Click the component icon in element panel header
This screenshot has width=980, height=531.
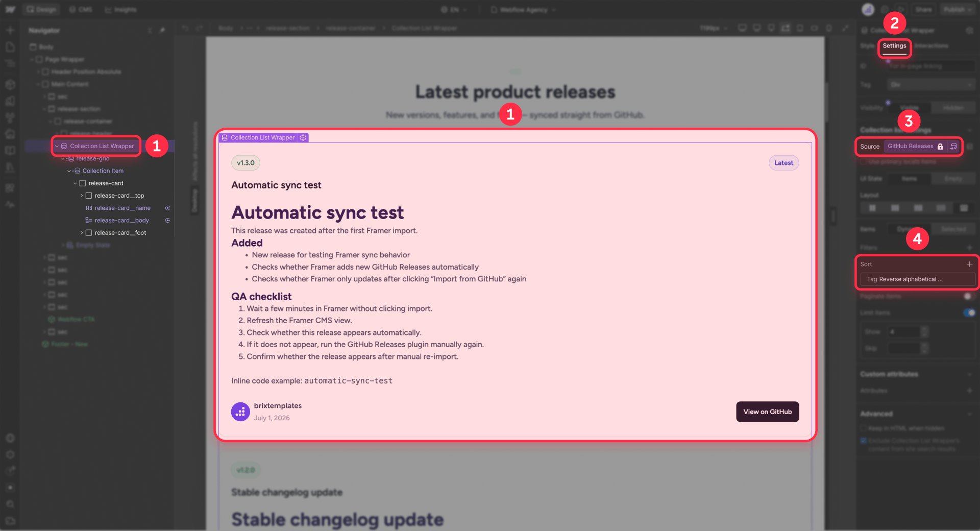coord(969,31)
